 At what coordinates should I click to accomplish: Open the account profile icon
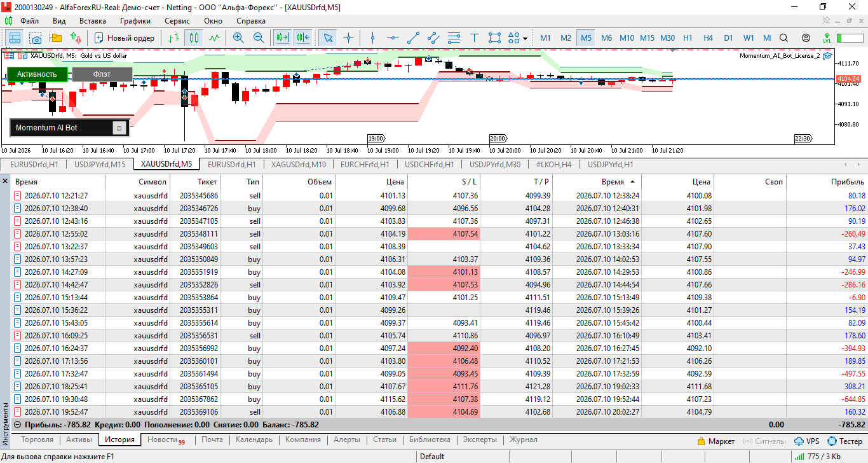click(x=806, y=38)
